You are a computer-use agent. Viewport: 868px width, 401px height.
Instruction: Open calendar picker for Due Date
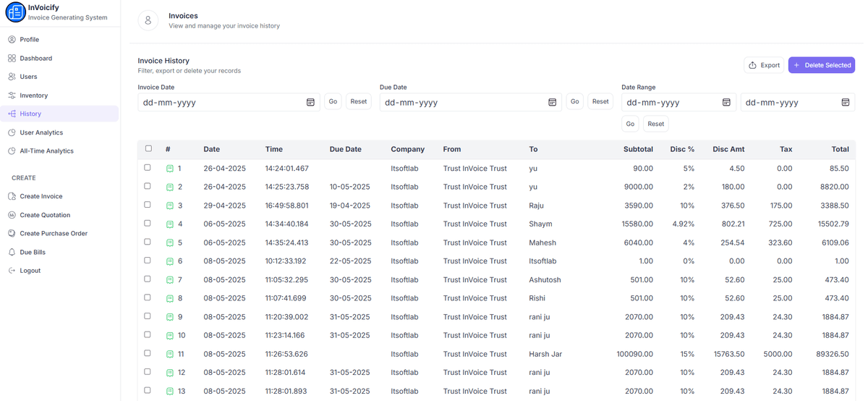pos(552,103)
